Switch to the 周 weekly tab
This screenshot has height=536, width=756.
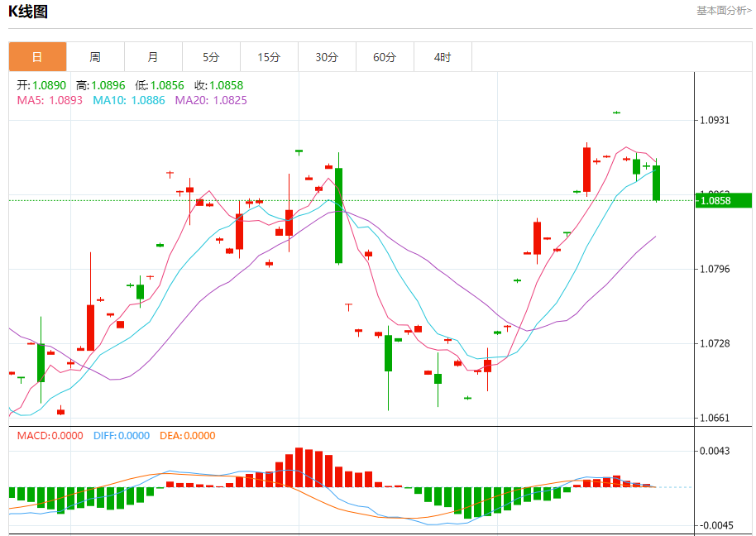[95, 57]
